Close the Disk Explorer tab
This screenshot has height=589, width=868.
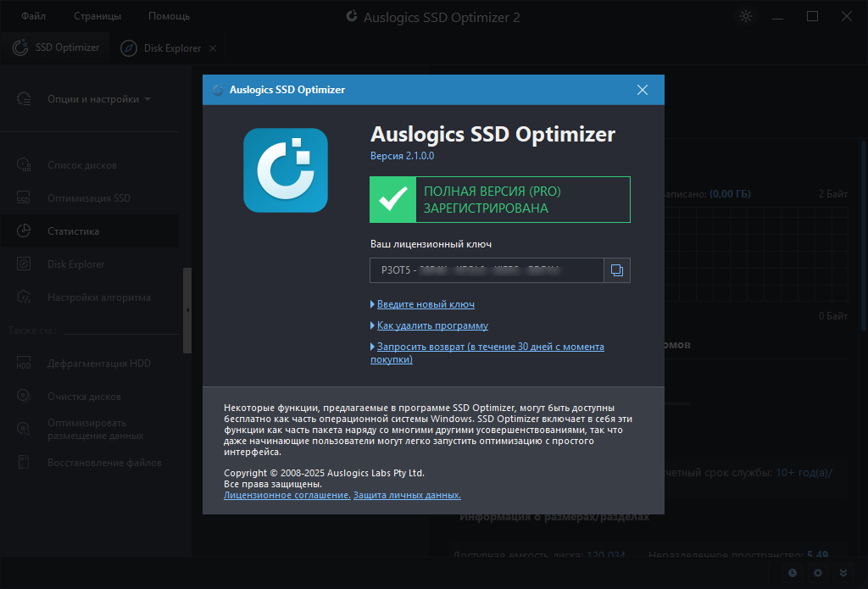tap(213, 48)
